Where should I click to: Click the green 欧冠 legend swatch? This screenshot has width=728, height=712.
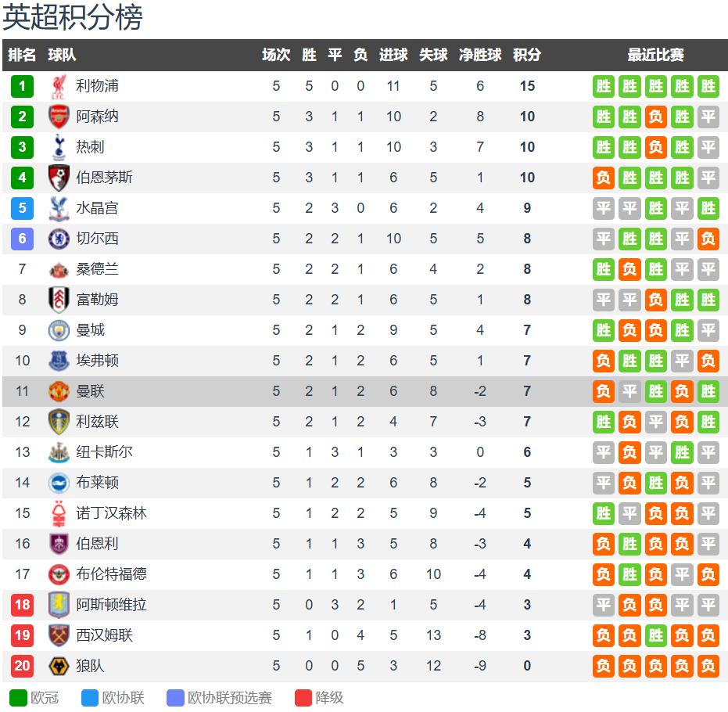point(18,698)
